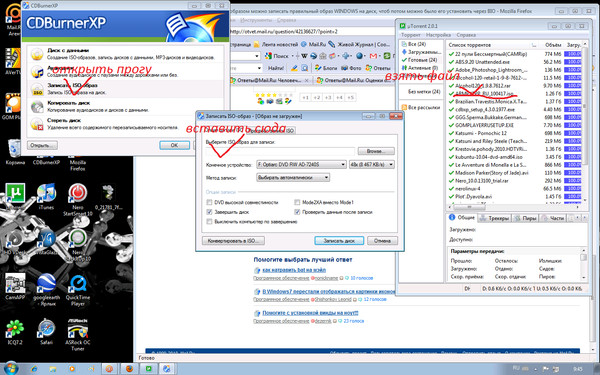Screen dimensions: 600x375
Task: Open Настройка menu in µTorrent
Action: point(438,35)
